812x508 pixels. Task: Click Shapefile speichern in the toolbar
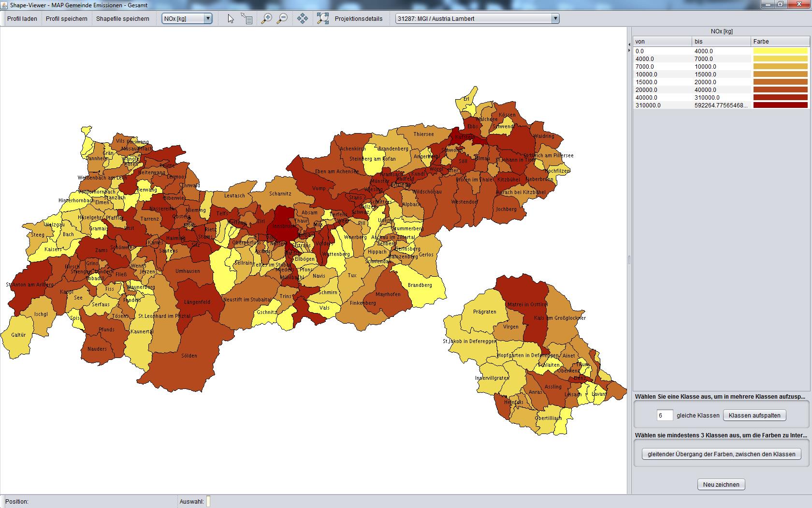(123, 19)
